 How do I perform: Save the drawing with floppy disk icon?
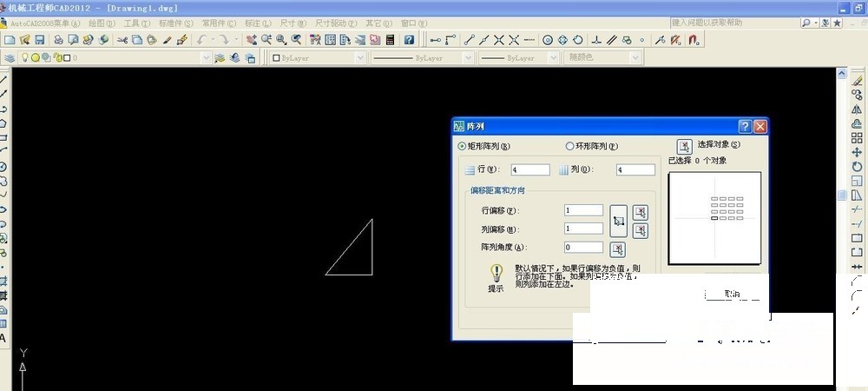[39, 40]
